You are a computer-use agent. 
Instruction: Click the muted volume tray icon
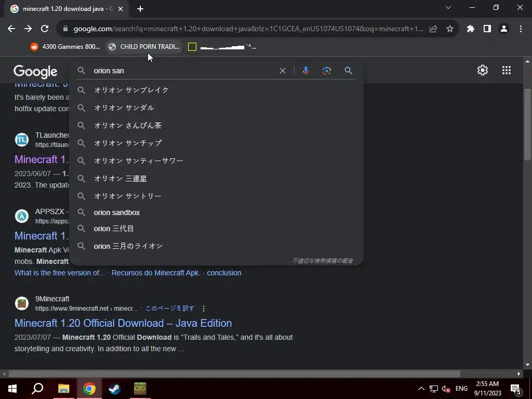446,389
